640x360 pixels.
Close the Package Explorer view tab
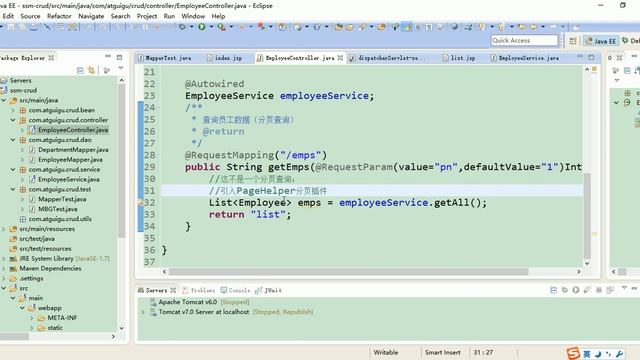(51, 58)
